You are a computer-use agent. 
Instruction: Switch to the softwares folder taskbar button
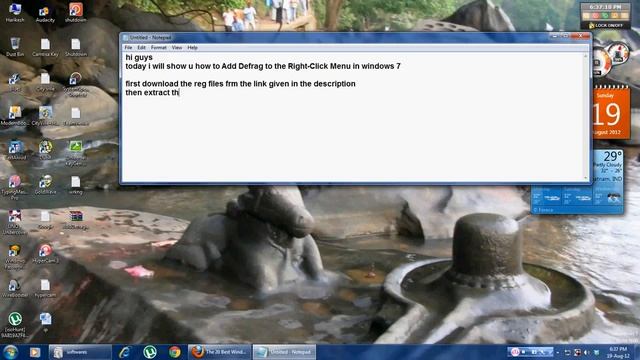pos(80,352)
